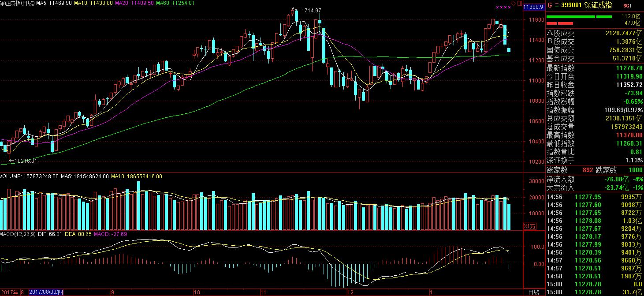Select the 14:57 tick row priced 11278.56
The image size is (644, 296).
595,260
